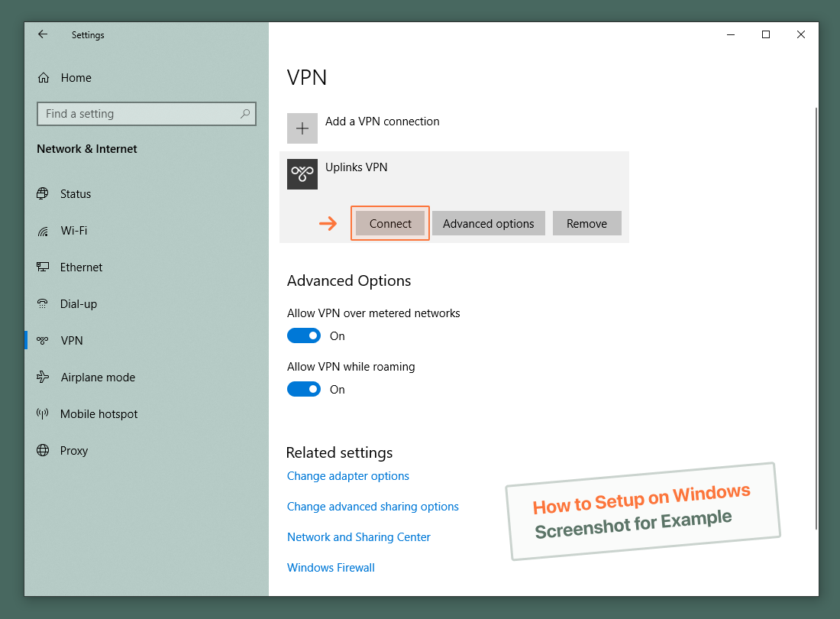Open Change adapter options
840x619 pixels.
[x=347, y=475]
